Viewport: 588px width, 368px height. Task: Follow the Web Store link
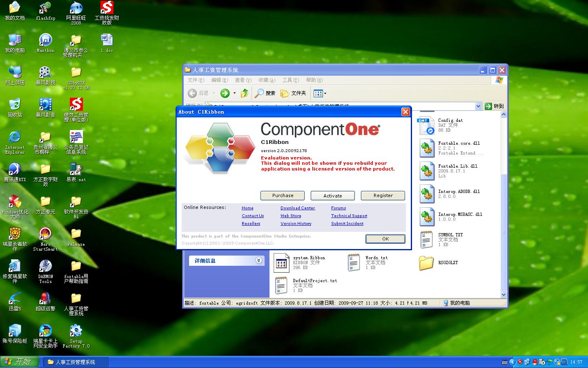click(291, 216)
